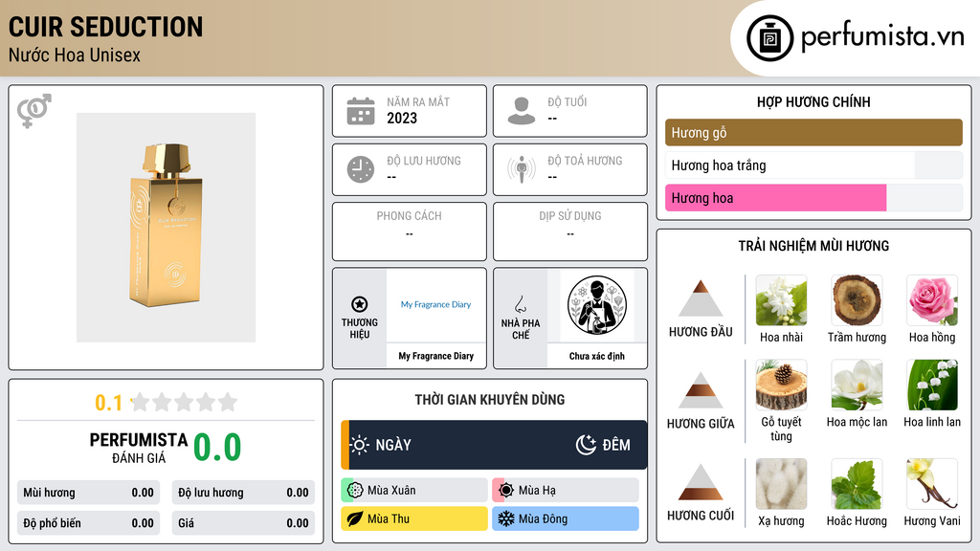
Task: Select the Trầm hương note image
Action: 857,300
